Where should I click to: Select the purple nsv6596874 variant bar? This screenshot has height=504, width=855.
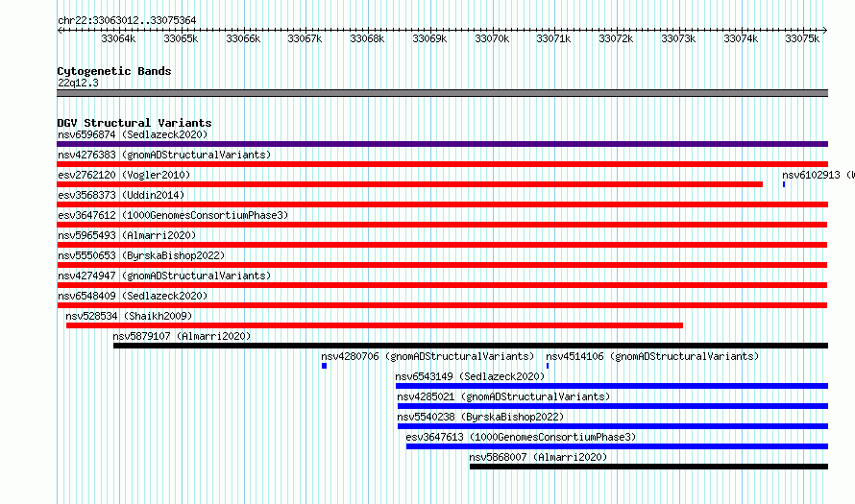click(x=442, y=144)
